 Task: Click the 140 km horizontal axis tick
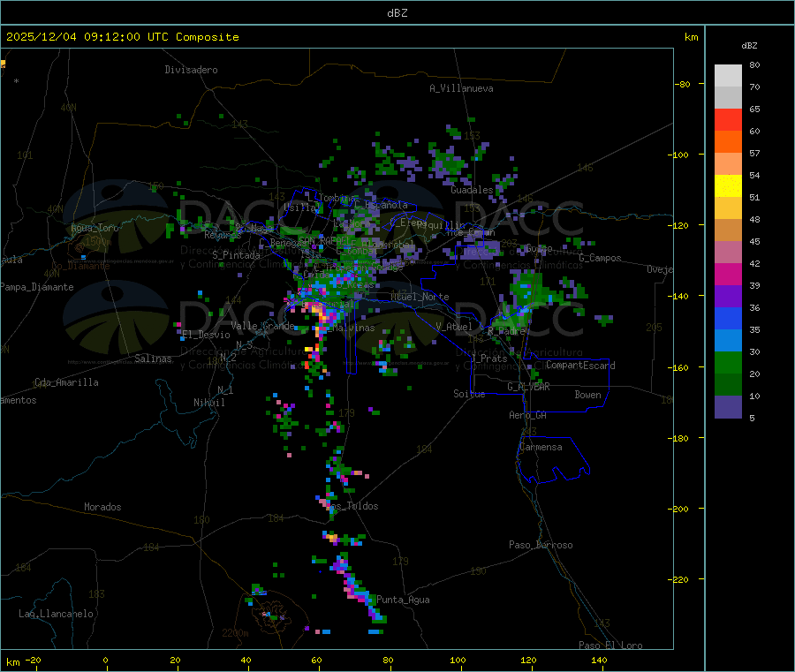click(599, 661)
